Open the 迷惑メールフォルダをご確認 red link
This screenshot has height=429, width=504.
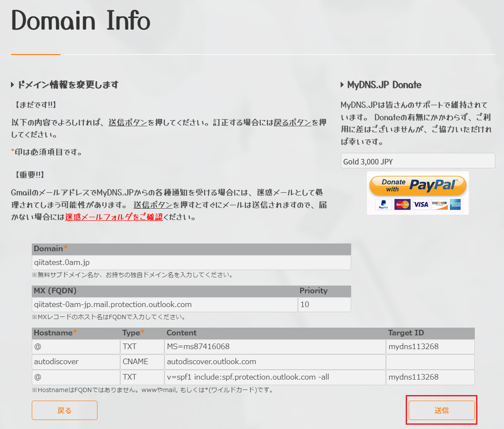point(114,217)
